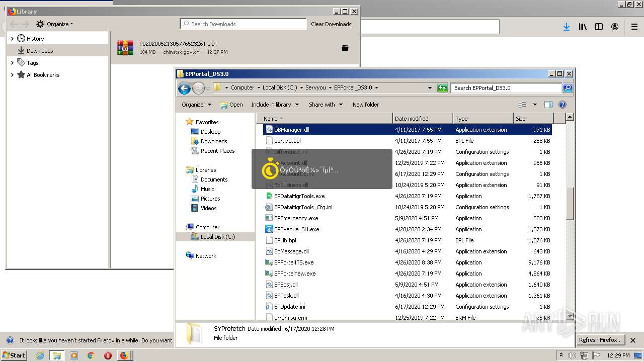
Task: Expand the History tree node
Action: [x=12, y=39]
